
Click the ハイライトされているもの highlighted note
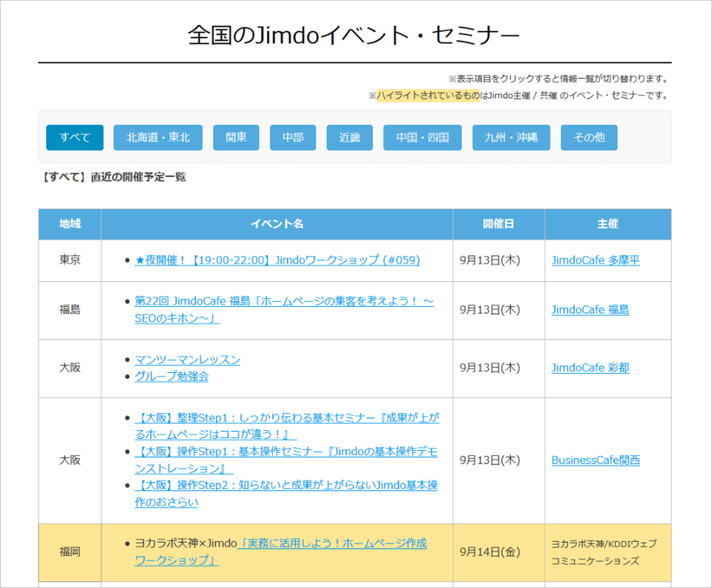click(x=428, y=96)
